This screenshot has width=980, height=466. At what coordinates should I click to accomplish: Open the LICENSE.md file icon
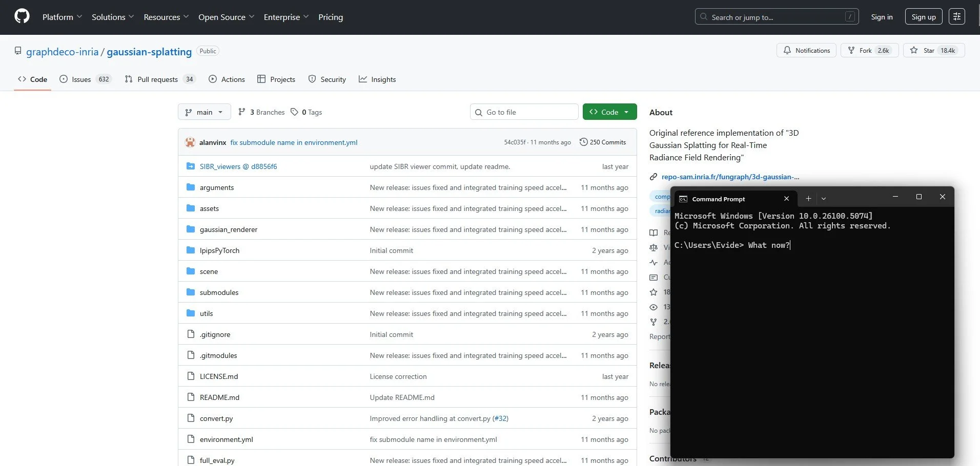[191, 376]
